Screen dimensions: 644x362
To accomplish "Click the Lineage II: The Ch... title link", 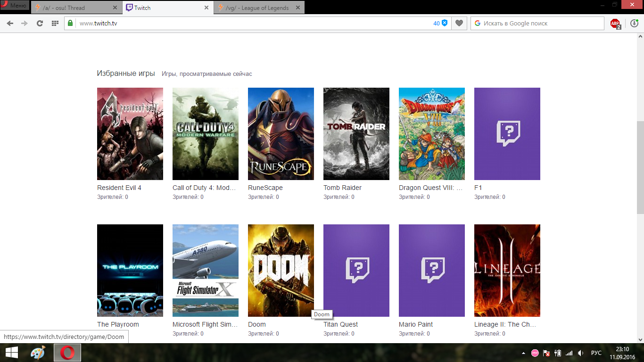I will click(x=505, y=324).
